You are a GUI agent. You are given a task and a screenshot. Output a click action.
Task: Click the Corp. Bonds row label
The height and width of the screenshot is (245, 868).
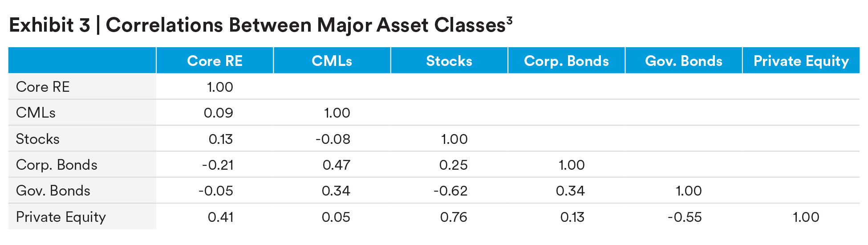(57, 165)
